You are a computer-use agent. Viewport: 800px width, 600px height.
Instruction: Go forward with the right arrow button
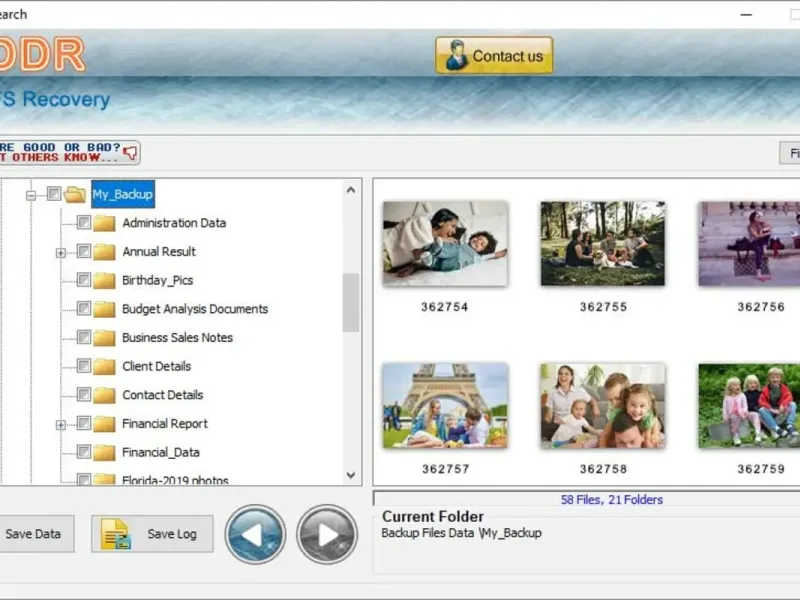pyautogui.click(x=327, y=534)
